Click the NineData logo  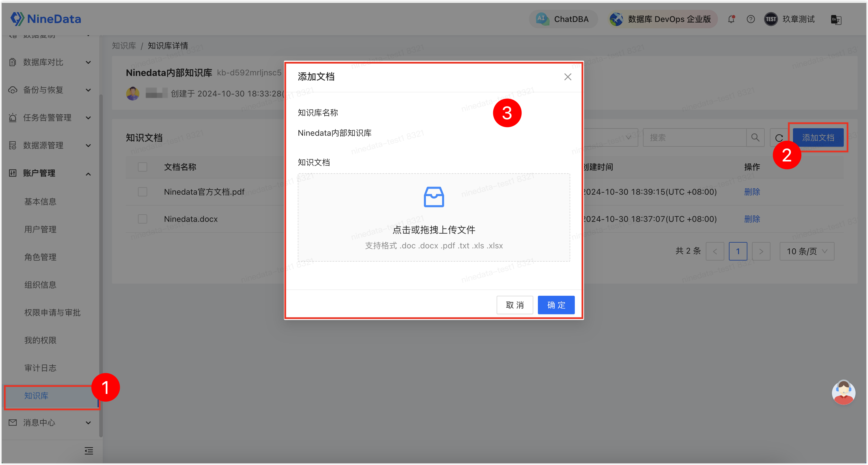46,19
